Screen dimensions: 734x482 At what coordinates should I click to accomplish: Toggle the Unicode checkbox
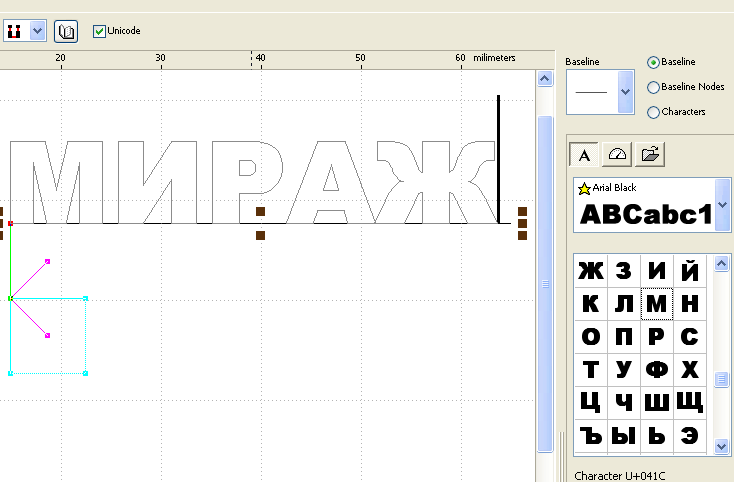(99, 31)
